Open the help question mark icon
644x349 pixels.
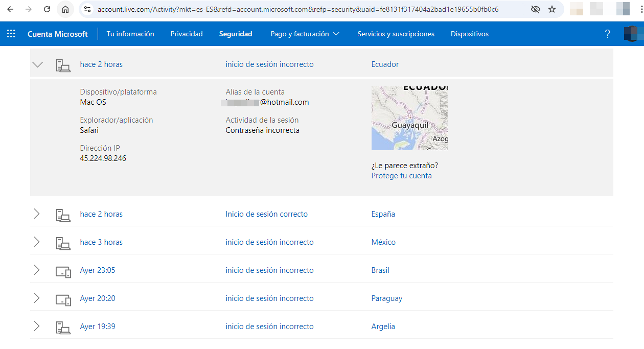tap(607, 34)
